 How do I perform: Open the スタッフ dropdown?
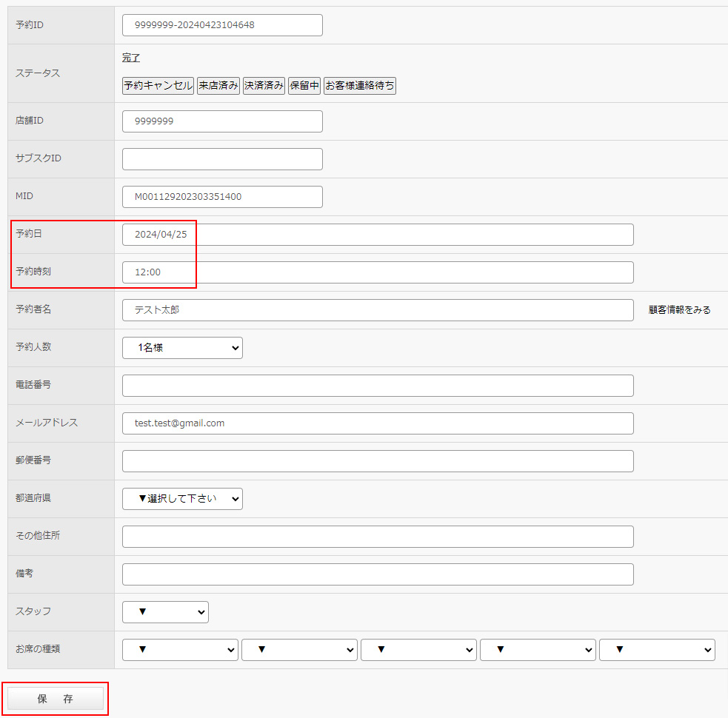click(165, 612)
